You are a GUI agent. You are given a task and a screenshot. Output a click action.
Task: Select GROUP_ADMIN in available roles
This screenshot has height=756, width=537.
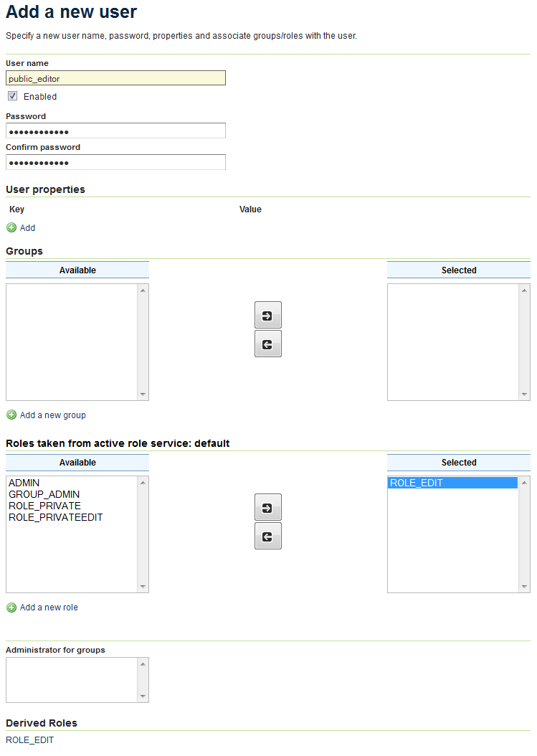coord(44,495)
